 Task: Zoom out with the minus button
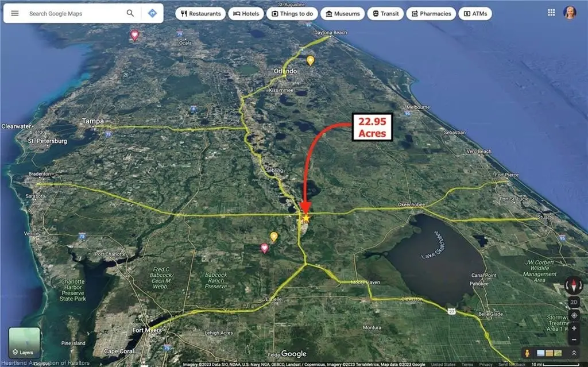(x=574, y=339)
